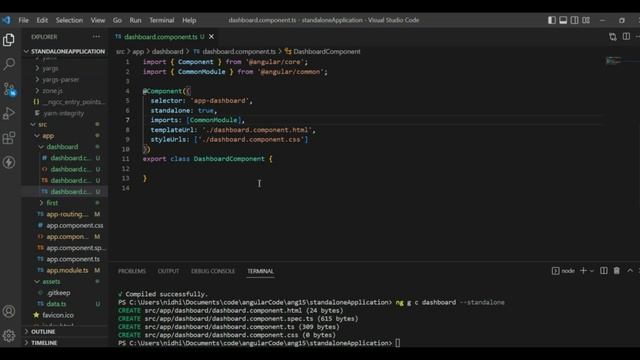Switch to the Debug Console tab

[213, 271]
